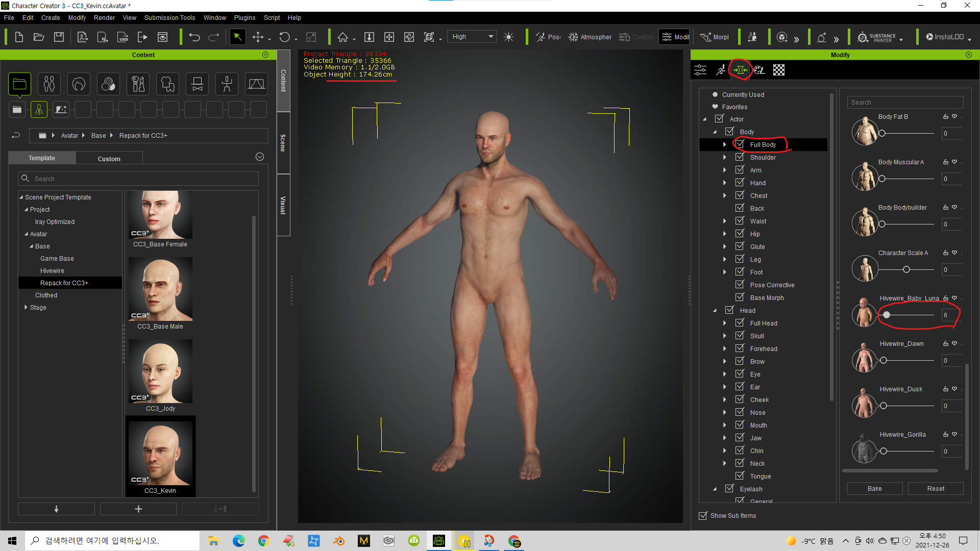Toggle the Show Sub Items checkbox
This screenshot has height=551, width=980.
pos(703,515)
